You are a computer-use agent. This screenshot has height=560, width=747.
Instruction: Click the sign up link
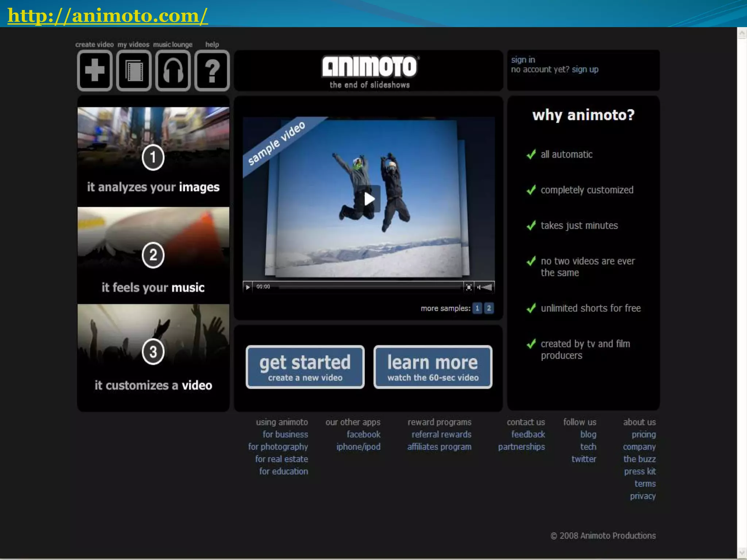pyautogui.click(x=585, y=70)
